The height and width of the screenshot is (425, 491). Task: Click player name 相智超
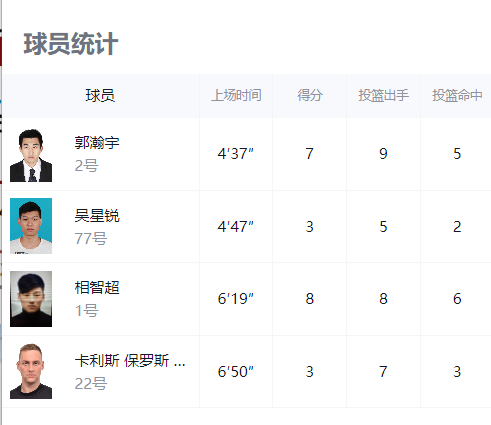pyautogui.click(x=97, y=288)
